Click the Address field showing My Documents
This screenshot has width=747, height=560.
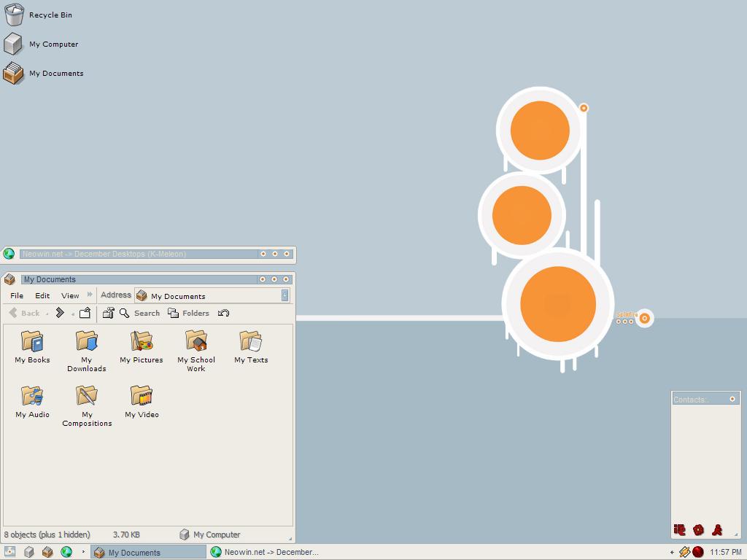(x=212, y=296)
